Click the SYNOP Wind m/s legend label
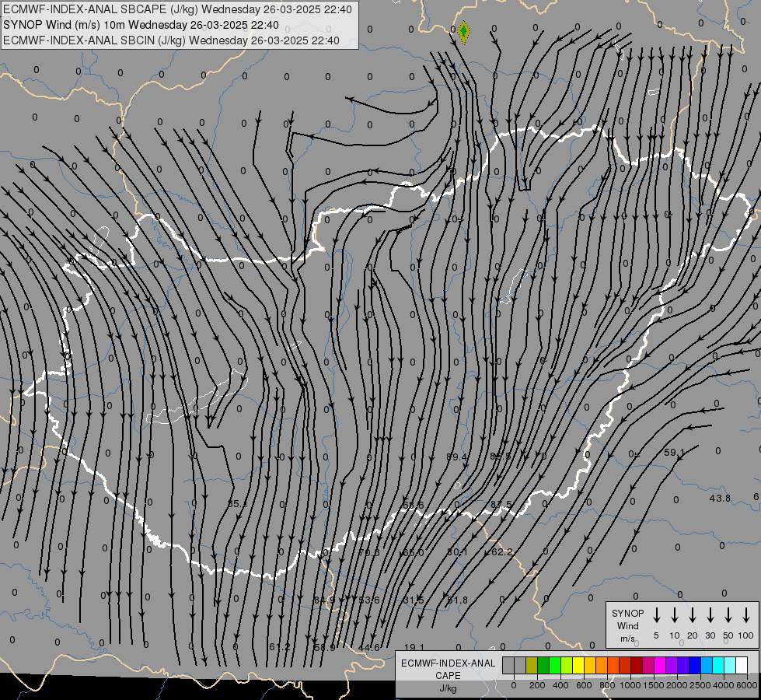 (627, 625)
